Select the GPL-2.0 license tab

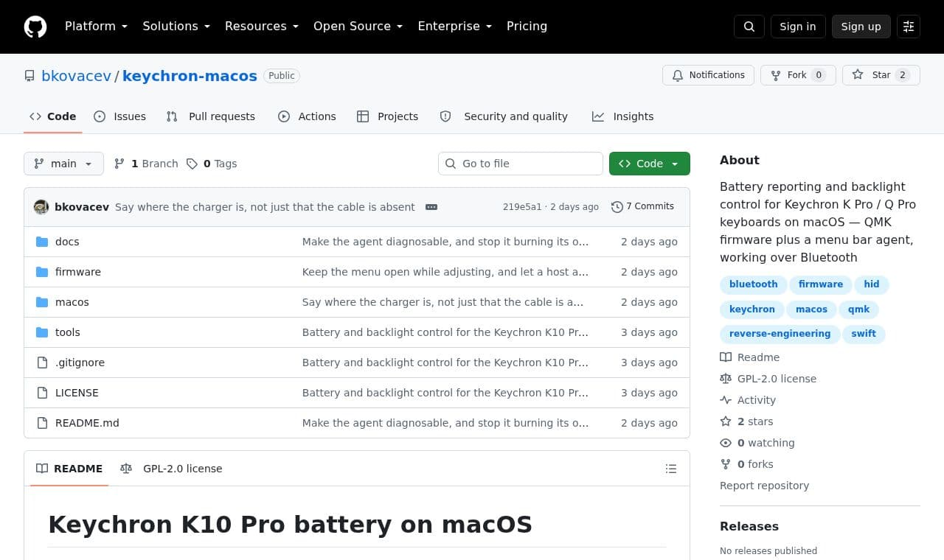point(171,469)
